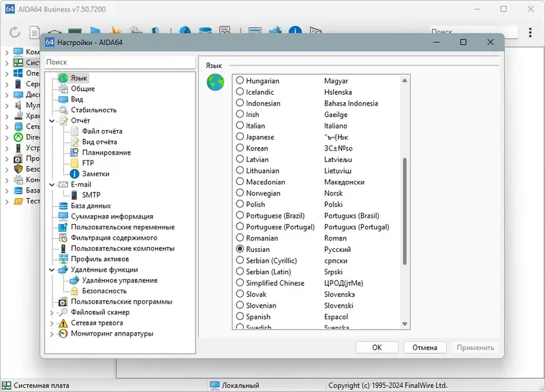Select the Simplified Chinese radio button

click(x=240, y=282)
